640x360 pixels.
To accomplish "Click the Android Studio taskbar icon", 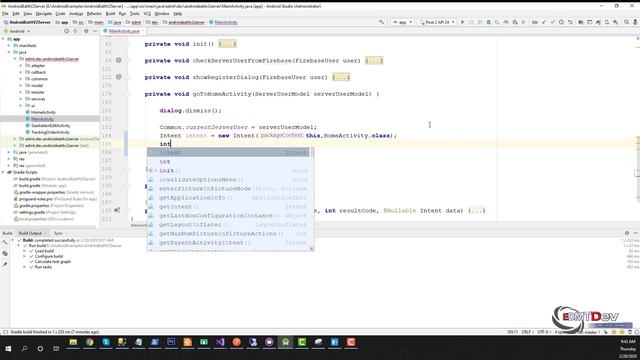I will 285,342.
